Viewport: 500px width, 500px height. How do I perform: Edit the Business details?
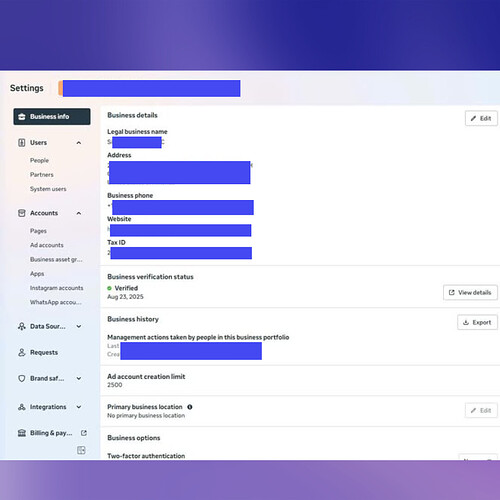[x=481, y=118]
